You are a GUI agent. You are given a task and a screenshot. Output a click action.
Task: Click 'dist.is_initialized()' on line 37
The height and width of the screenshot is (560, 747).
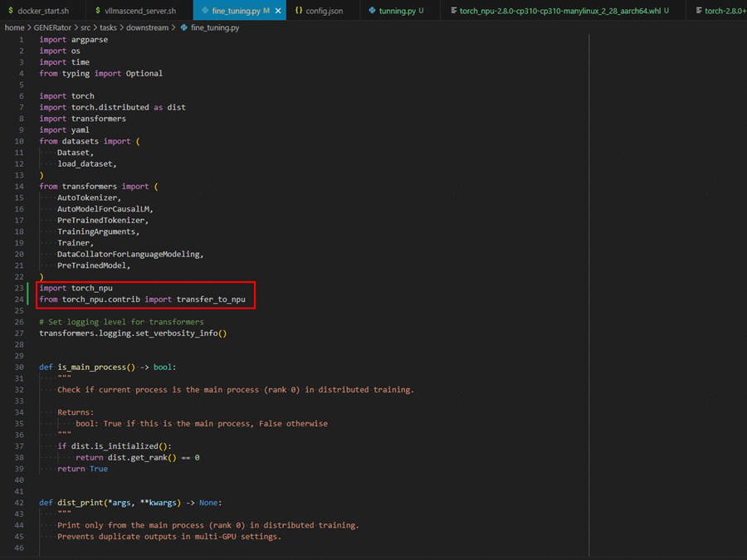coord(119,446)
